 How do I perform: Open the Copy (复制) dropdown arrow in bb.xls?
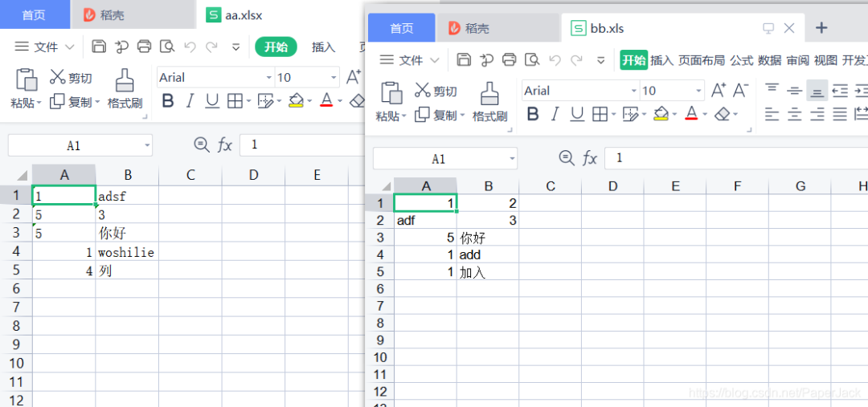[461, 116]
